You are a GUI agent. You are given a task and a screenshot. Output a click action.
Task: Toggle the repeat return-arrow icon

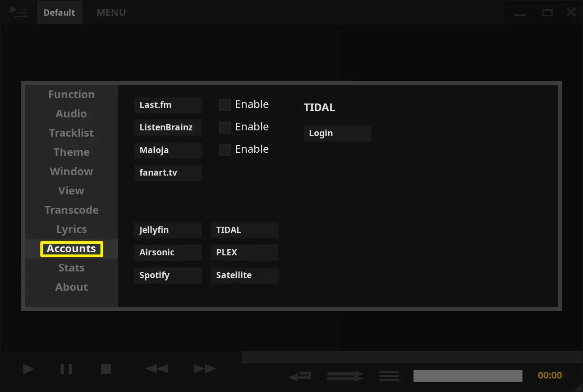pyautogui.click(x=300, y=376)
